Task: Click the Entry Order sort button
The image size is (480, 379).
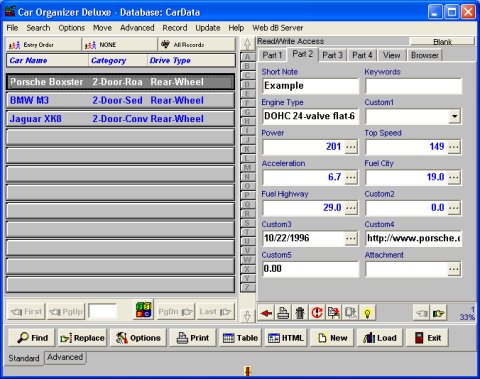Action: (43, 45)
